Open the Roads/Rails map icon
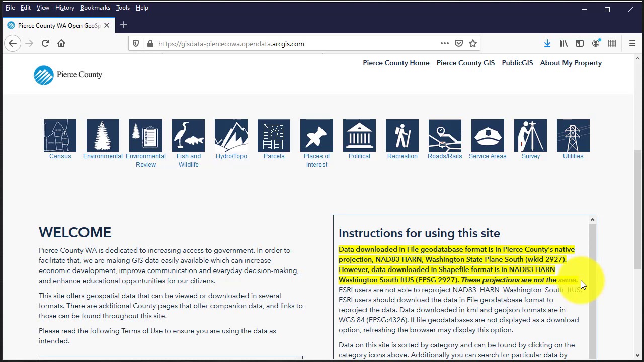Viewport: 644px width, 362px height. coord(445,135)
